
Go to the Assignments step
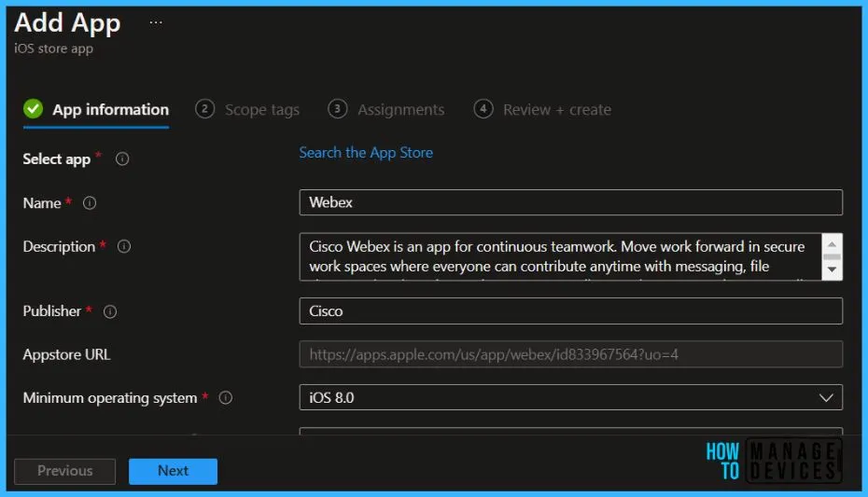coord(386,109)
